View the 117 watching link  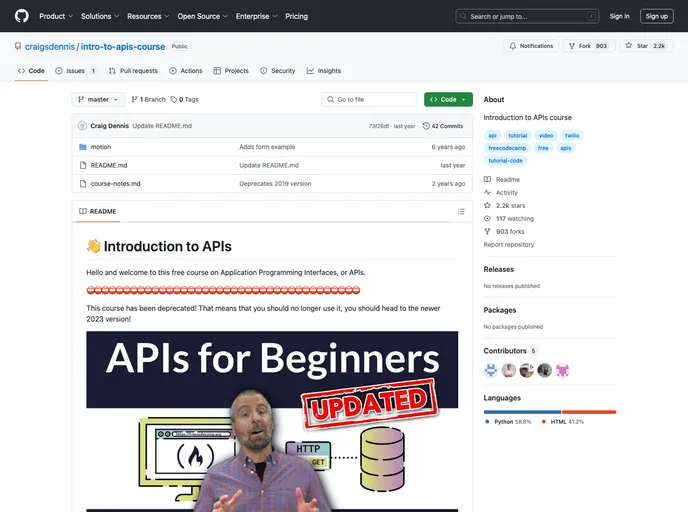pyautogui.click(x=509, y=218)
